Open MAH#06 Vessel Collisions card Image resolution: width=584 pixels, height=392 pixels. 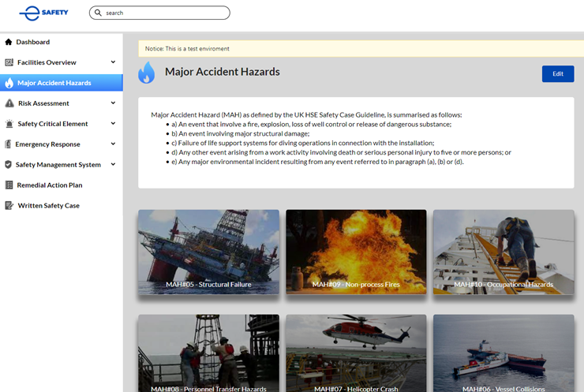(x=504, y=353)
